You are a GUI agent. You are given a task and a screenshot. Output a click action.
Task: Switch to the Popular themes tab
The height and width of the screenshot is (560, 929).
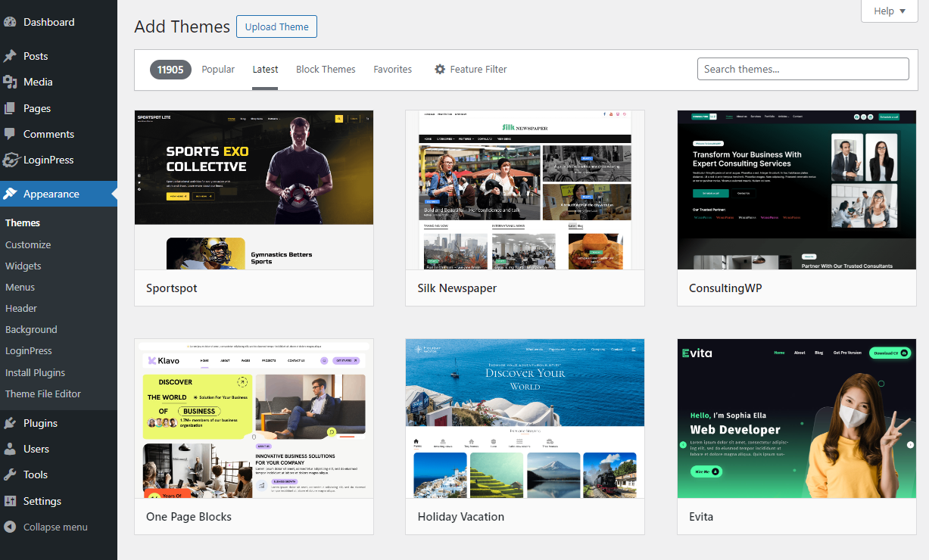coord(218,69)
